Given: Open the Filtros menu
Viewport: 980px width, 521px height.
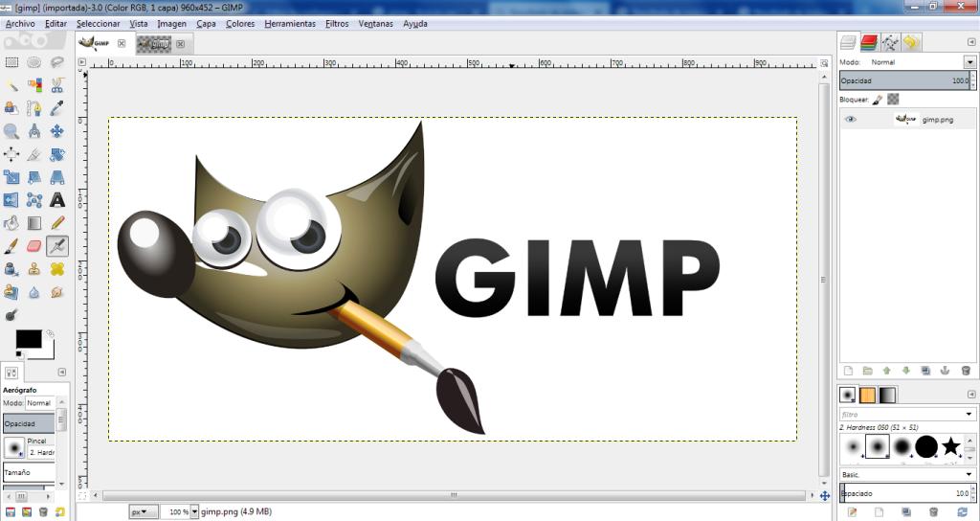Looking at the screenshot, I should [x=337, y=24].
